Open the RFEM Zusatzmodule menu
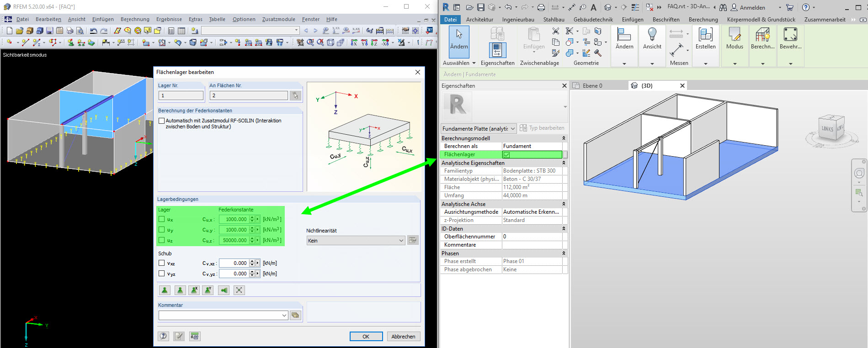The height and width of the screenshot is (348, 868). (x=278, y=19)
